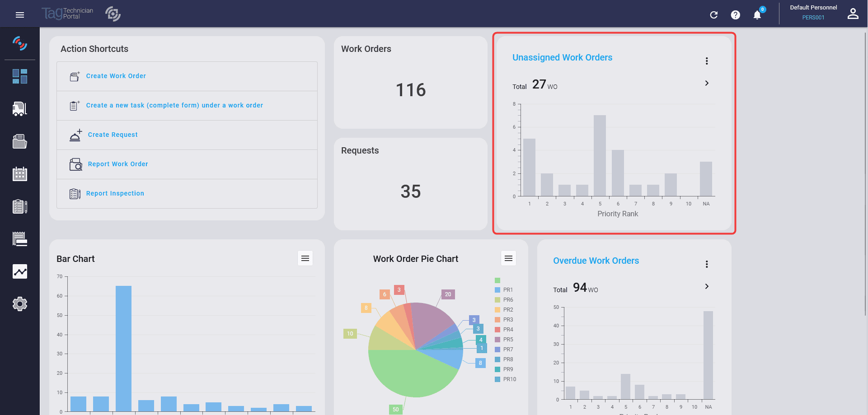Open Unassigned Work Orders three-dot menu
The width and height of the screenshot is (868, 415).
pyautogui.click(x=707, y=61)
